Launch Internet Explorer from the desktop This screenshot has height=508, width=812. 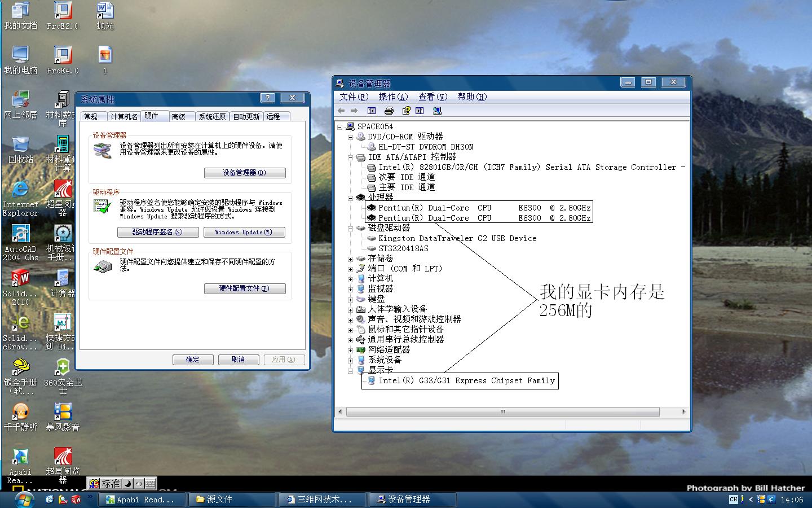(x=20, y=198)
